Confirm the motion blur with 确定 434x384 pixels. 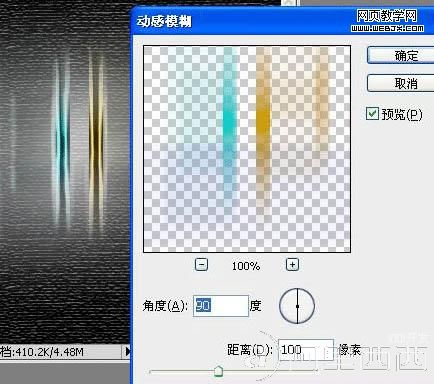click(400, 55)
